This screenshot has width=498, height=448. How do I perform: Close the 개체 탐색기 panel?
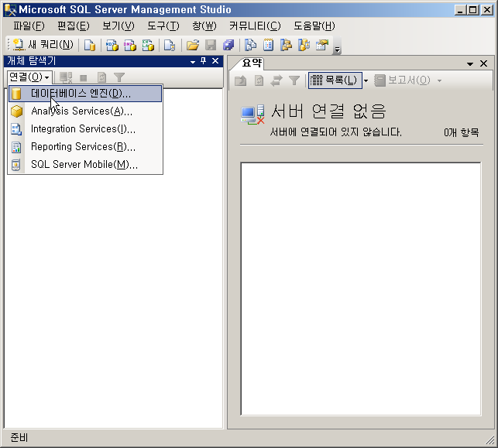[x=215, y=61]
